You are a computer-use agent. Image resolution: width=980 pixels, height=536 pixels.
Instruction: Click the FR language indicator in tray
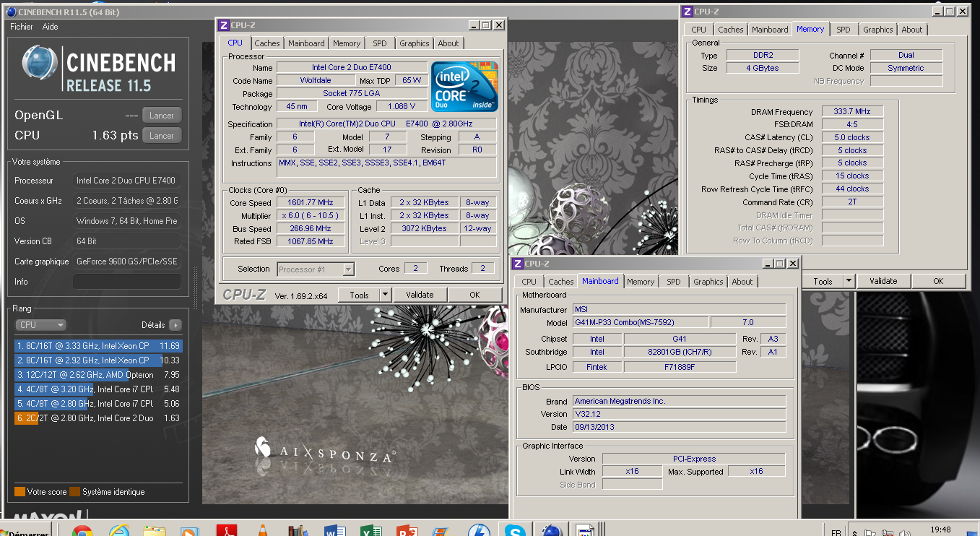point(836,532)
